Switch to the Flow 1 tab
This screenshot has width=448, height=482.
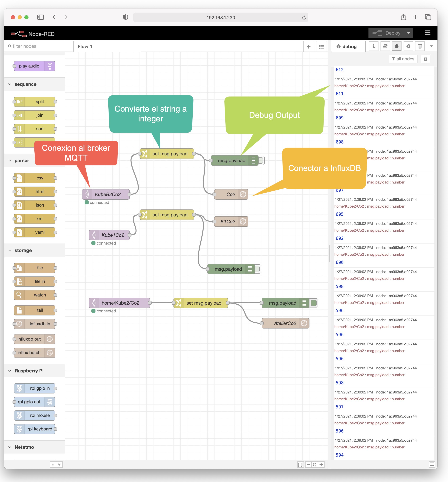coord(107,46)
